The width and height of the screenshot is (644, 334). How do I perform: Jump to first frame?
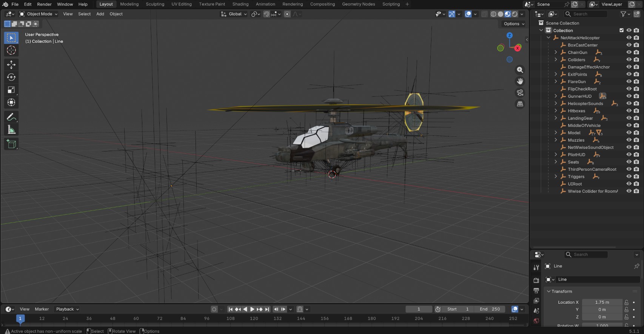pyautogui.click(x=231, y=309)
